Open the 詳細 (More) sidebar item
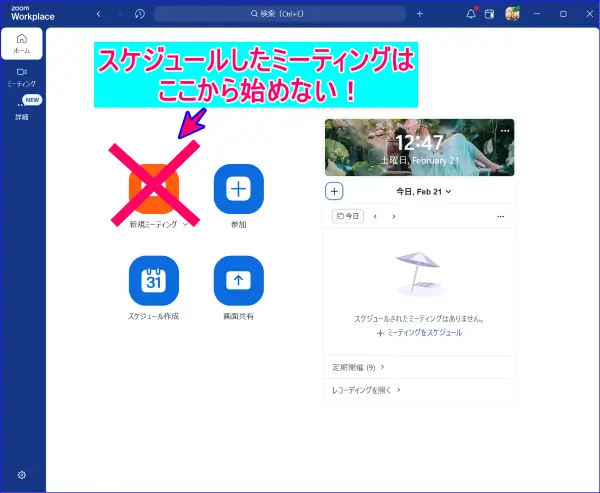 (22, 110)
